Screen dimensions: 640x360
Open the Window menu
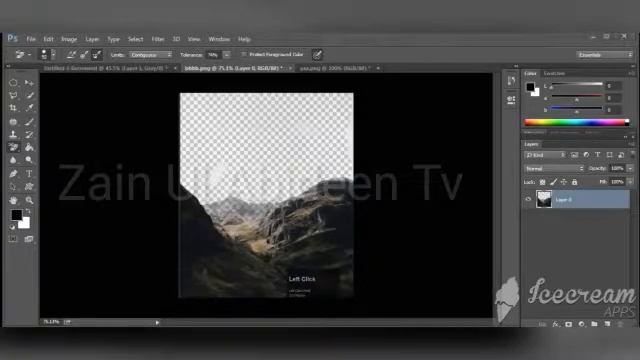[x=219, y=39]
